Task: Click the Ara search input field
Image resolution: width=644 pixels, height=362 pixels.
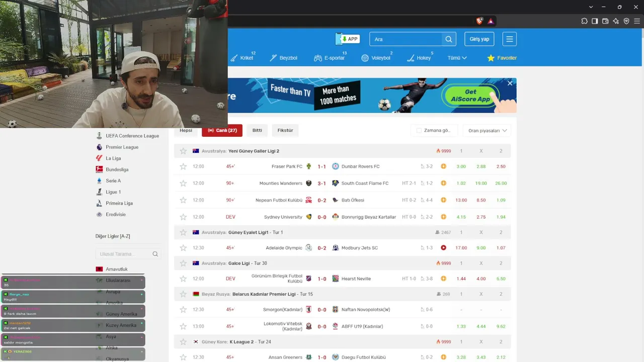Action: coord(406,39)
